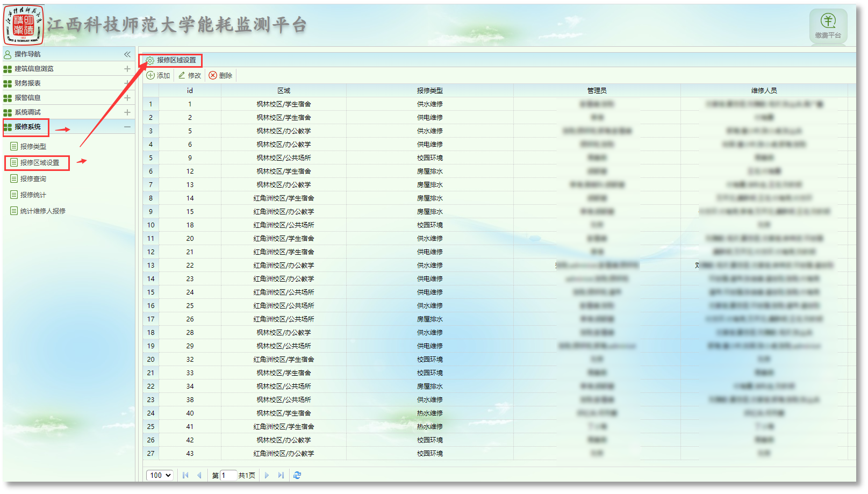The image size is (868, 494).
Task: Click the 报修查询 link
Action: click(34, 178)
